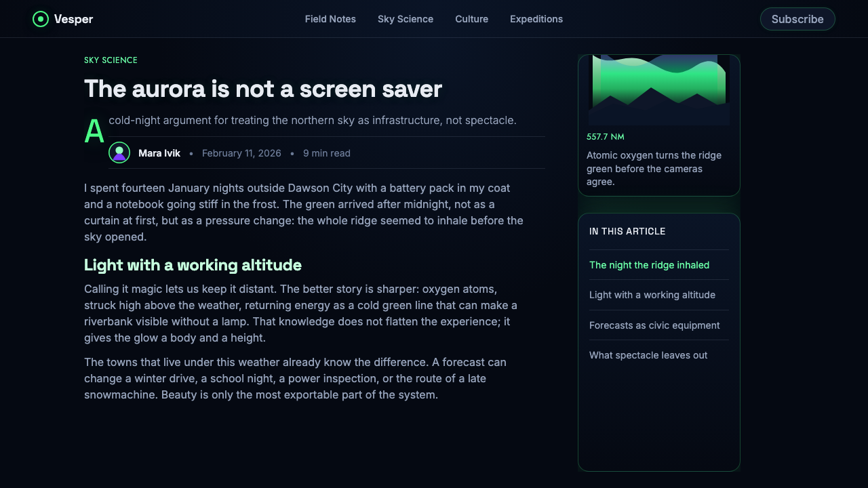Click the Subscribe button
The image size is (868, 488).
[x=797, y=19]
